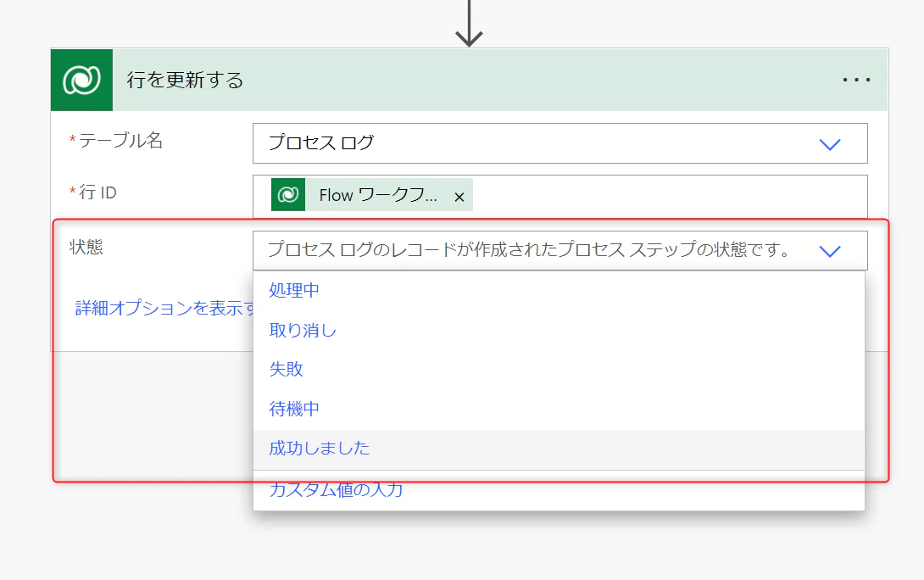
Task: Pick 成功しました from the dropdown
Action: (559, 449)
